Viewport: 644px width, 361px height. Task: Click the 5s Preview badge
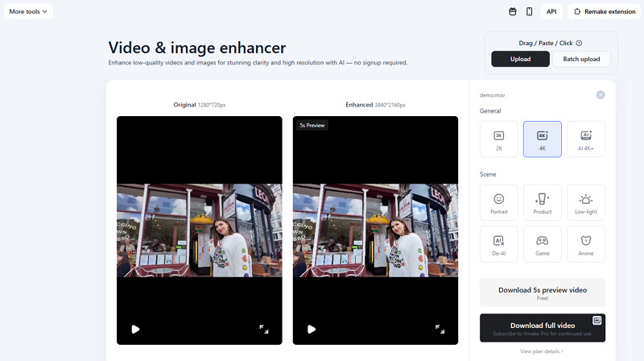coord(312,126)
